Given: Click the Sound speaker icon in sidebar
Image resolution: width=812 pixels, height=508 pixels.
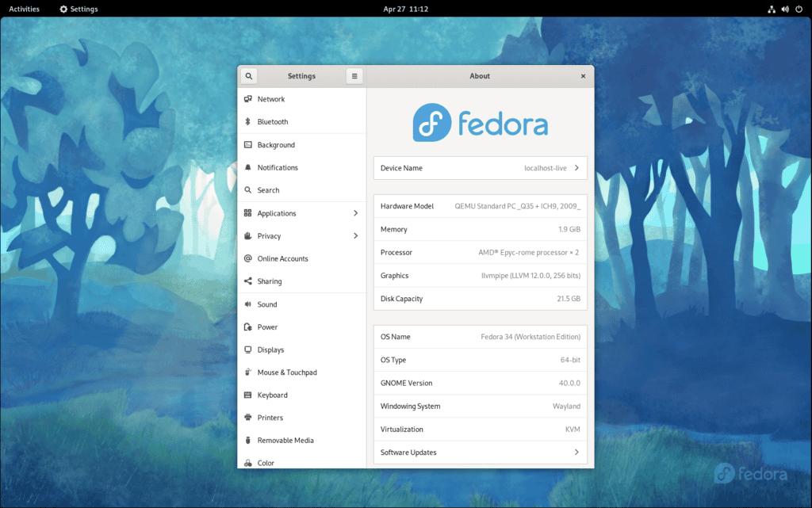Looking at the screenshot, I should [x=248, y=304].
